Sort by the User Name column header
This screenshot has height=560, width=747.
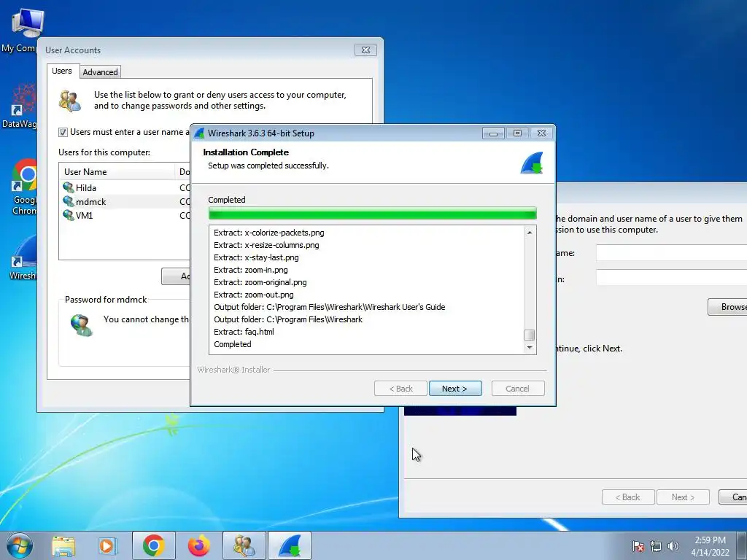point(117,172)
